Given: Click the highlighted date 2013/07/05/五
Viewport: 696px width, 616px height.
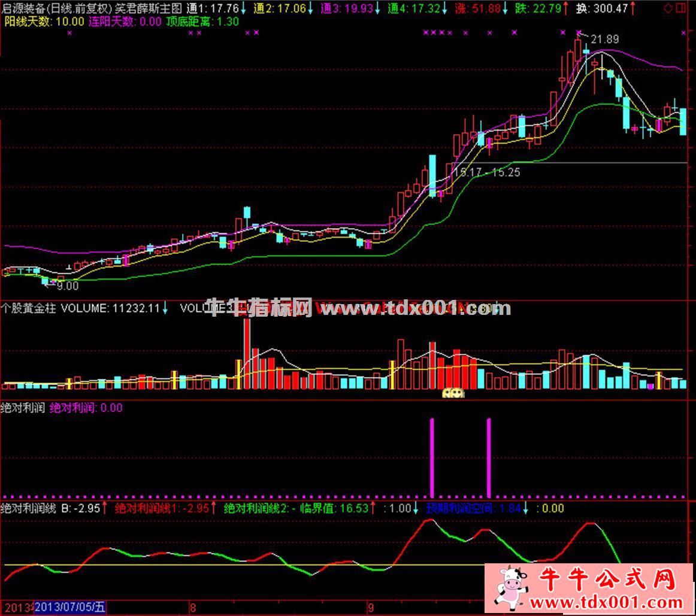Looking at the screenshot, I should (70, 607).
